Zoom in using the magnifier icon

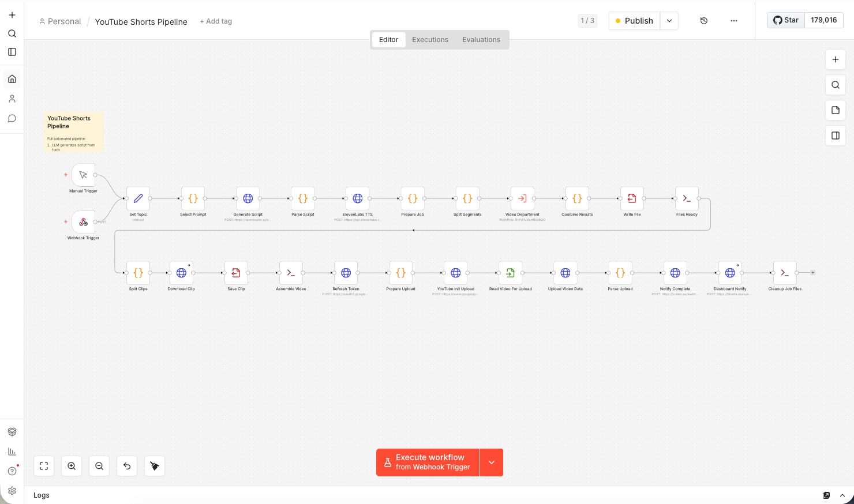[x=72, y=466]
